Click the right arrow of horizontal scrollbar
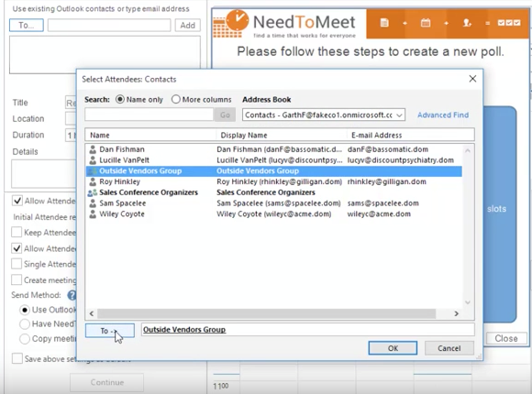The height and width of the screenshot is (394, 532). [x=457, y=313]
